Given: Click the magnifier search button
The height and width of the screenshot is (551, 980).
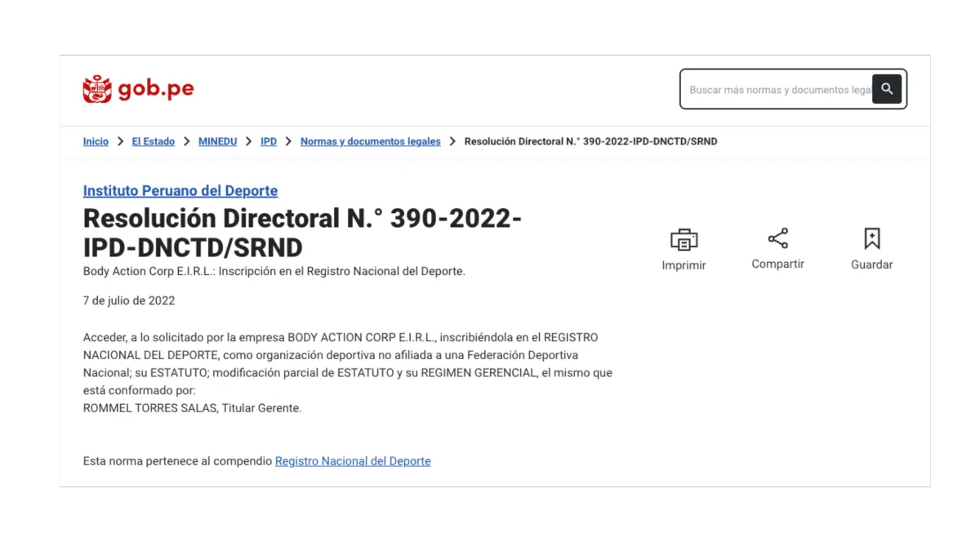Looking at the screenshot, I should (887, 89).
